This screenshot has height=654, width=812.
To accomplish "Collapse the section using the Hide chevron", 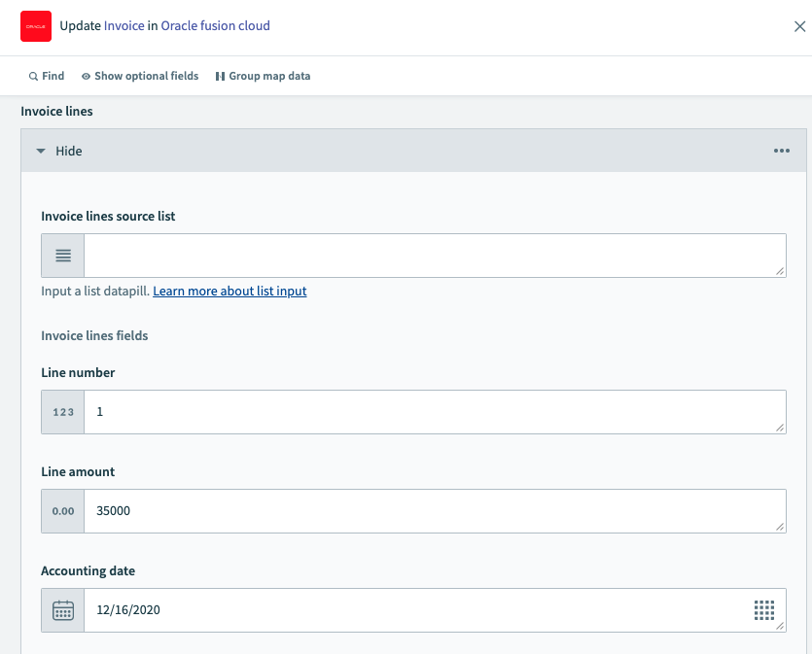I will pos(41,151).
